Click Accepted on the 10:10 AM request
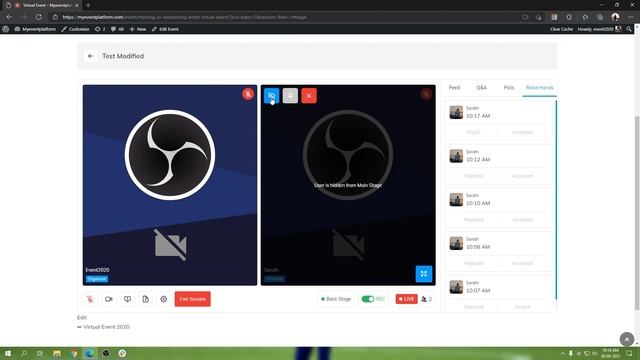Screen dimensions: 640x360 pos(522,219)
